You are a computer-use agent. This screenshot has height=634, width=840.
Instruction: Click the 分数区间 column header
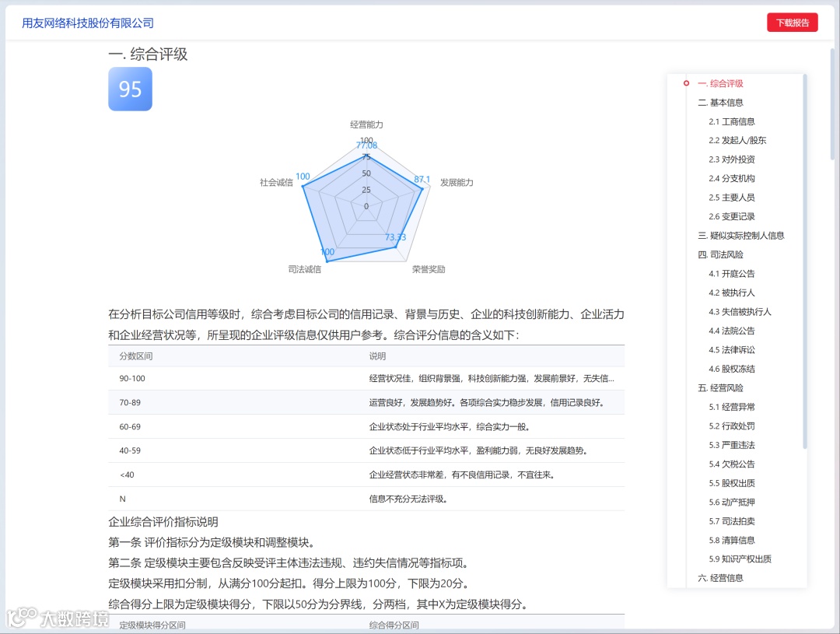click(135, 356)
